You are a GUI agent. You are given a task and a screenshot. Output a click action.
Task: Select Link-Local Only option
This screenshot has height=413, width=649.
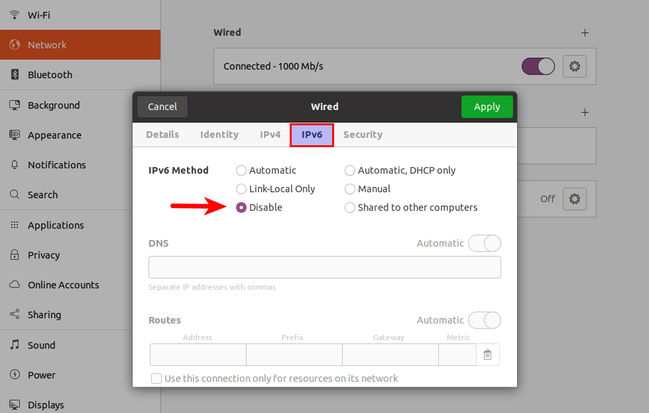click(x=241, y=189)
